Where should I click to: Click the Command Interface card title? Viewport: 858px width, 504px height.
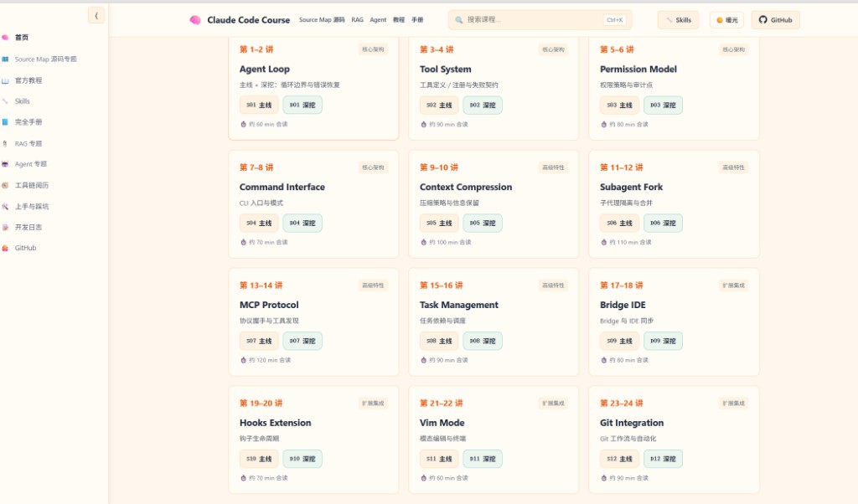282,187
